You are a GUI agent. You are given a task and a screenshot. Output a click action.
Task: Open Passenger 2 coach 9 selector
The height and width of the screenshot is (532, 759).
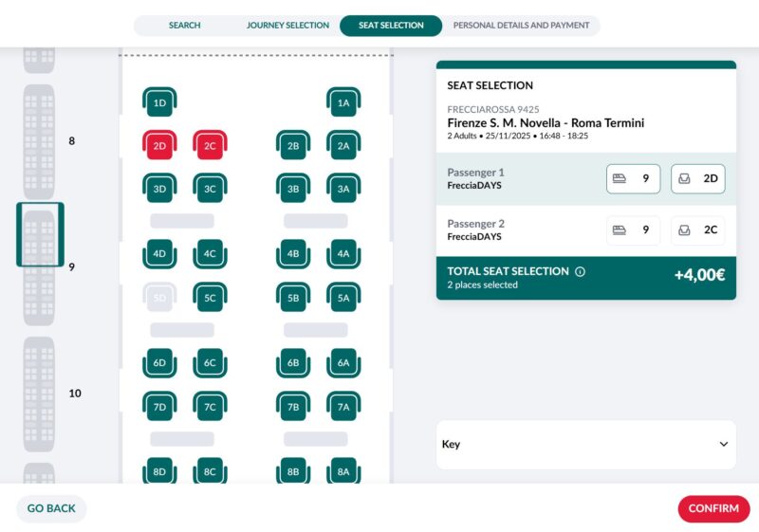(x=633, y=229)
